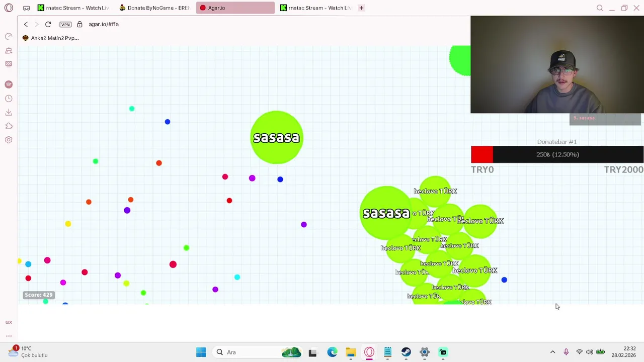Screen dimensions: 644x362
Task: Click the sasasa cell beside heclovo TÜRK cells
Action: click(386, 213)
